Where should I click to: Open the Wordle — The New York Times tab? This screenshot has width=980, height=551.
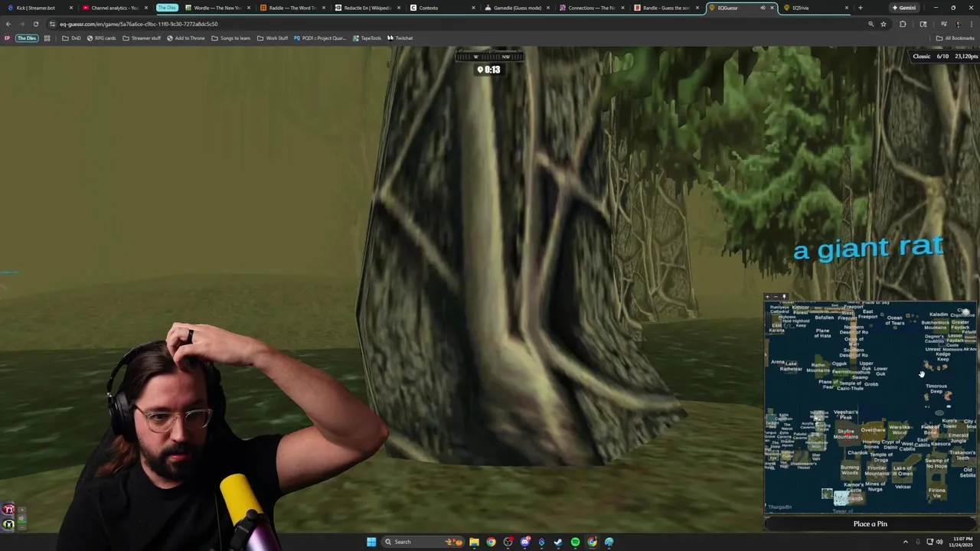(x=217, y=8)
